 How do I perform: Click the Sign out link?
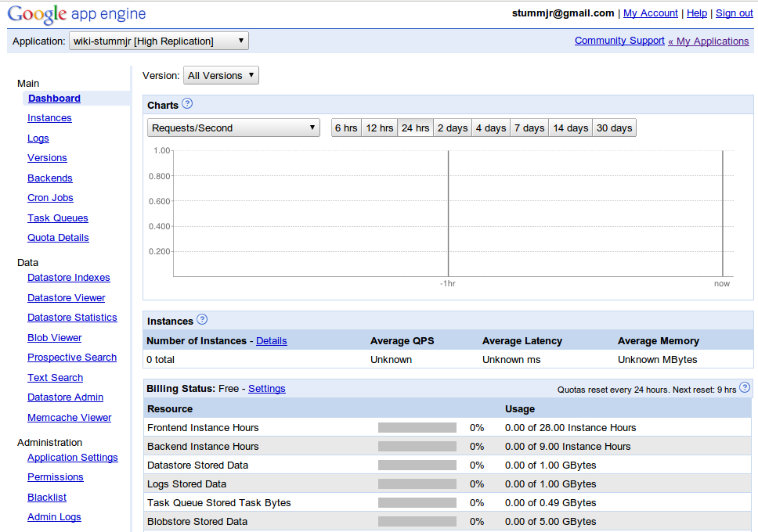point(734,13)
